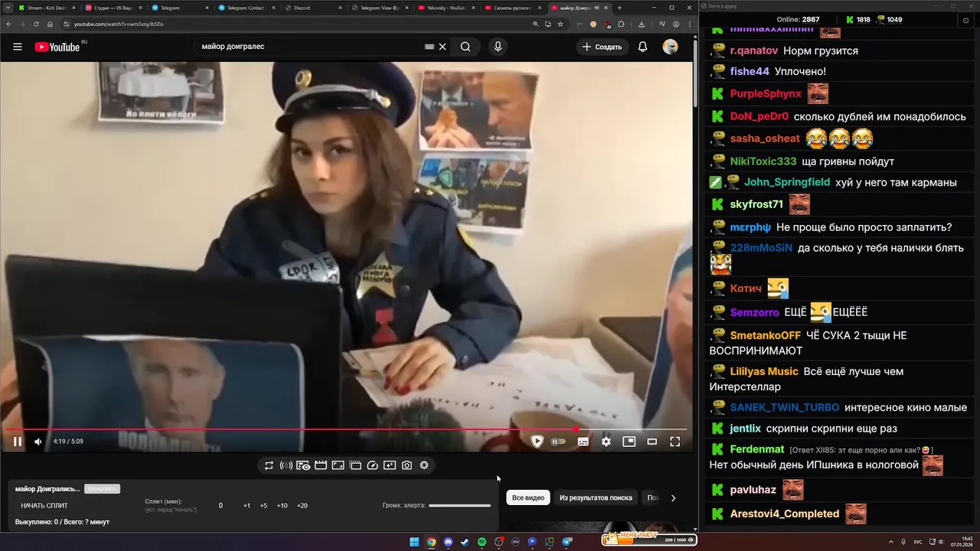
Task: Clear the search query with the X
Action: tap(443, 47)
